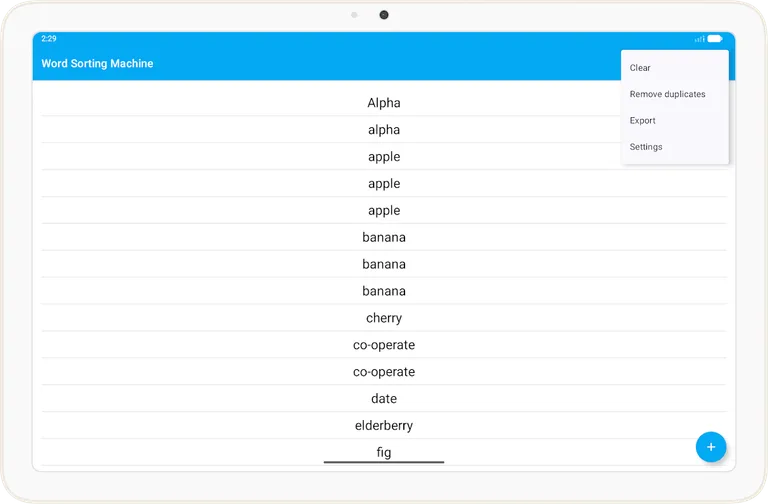
Task: Tap the elderberry word row
Action: pos(384,426)
